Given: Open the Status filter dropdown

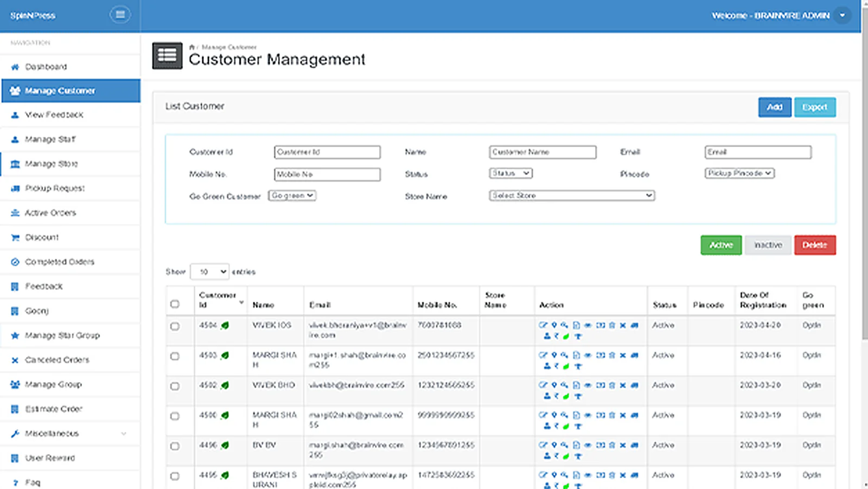Looking at the screenshot, I should tap(510, 173).
